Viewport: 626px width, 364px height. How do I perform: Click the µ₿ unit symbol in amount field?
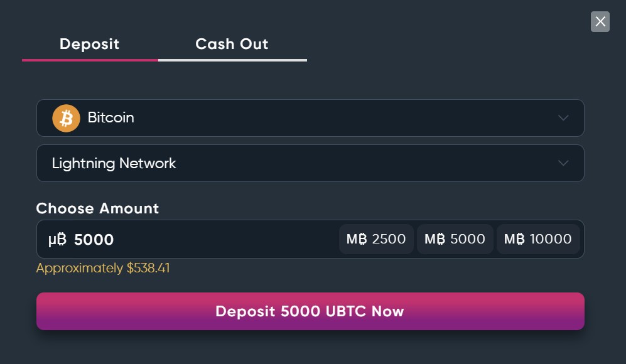(x=58, y=240)
